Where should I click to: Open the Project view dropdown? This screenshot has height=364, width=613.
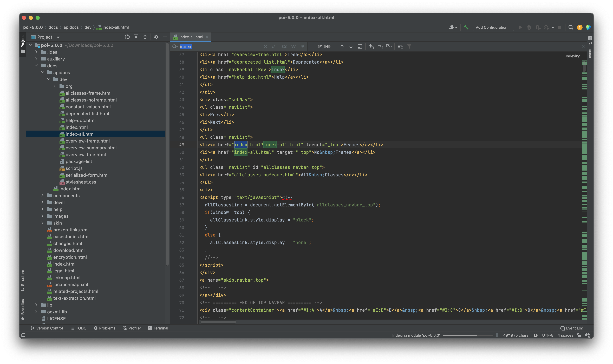tap(58, 37)
